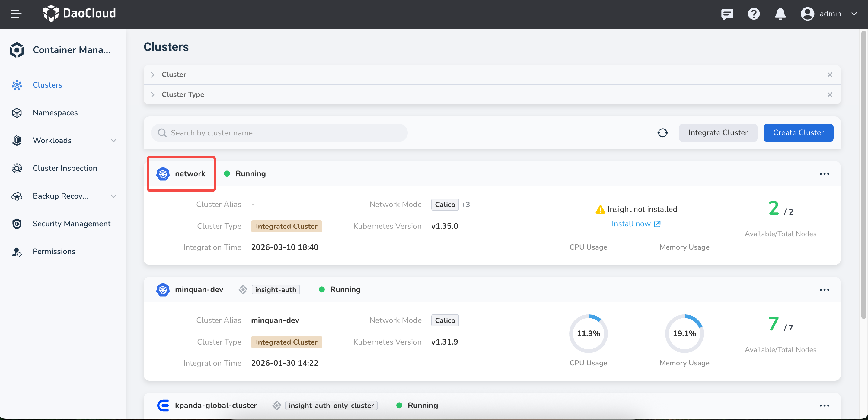Open the messages chat icon
The image size is (868, 420).
[727, 14]
